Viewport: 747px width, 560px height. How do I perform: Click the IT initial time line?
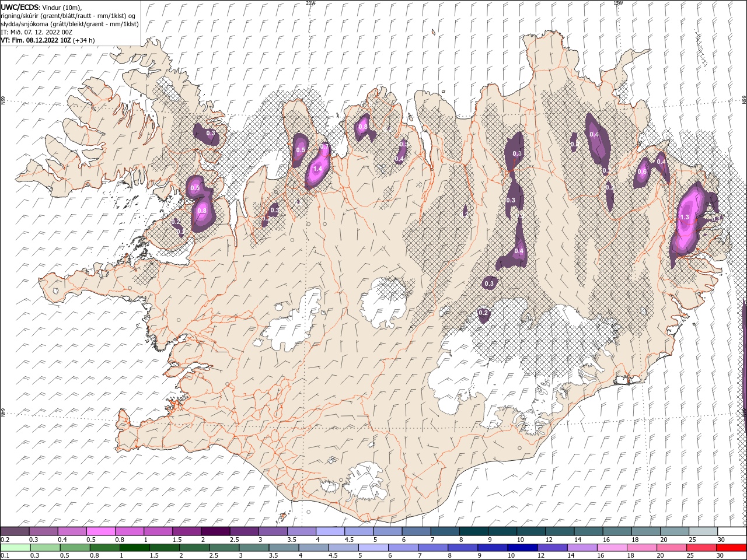pos(37,32)
